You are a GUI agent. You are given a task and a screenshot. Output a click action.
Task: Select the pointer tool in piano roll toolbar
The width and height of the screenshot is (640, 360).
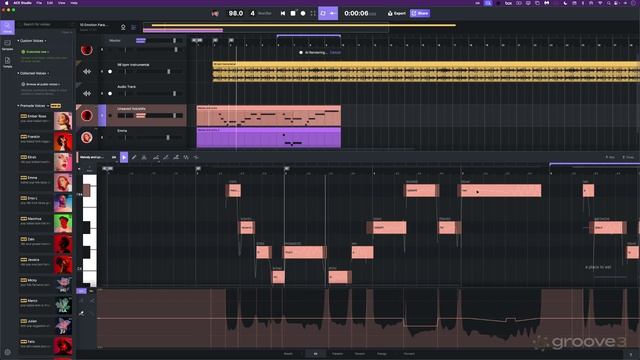(124, 157)
